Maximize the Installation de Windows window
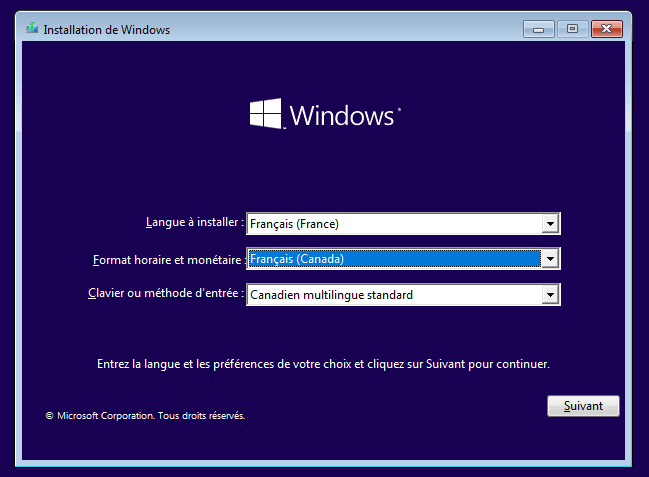Viewport: 649px width, 477px height. pos(572,29)
